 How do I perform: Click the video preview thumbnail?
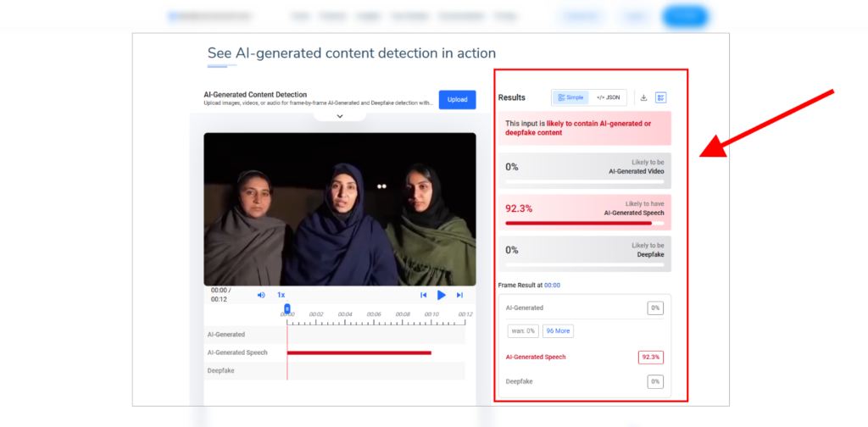click(x=339, y=208)
